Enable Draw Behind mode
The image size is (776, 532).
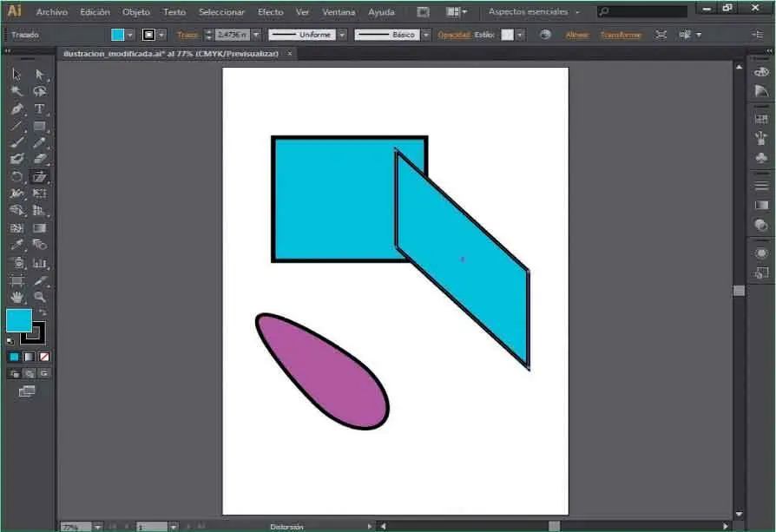[30, 374]
